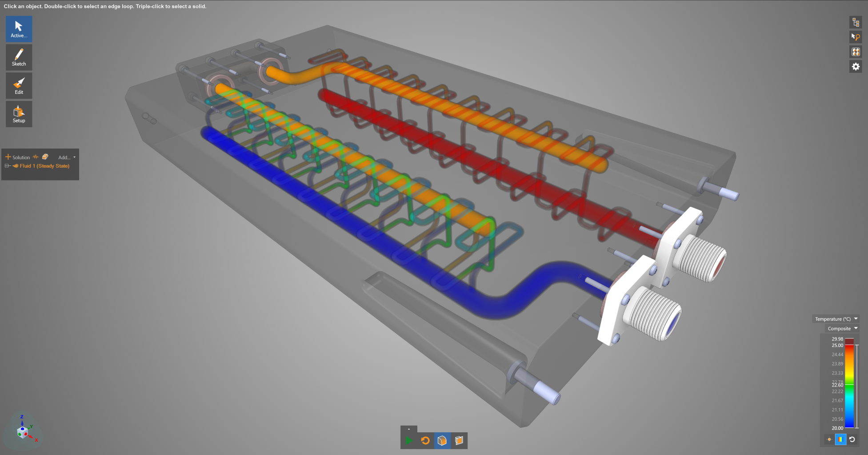Open the Temperature (°C) variable dropdown

(836, 319)
